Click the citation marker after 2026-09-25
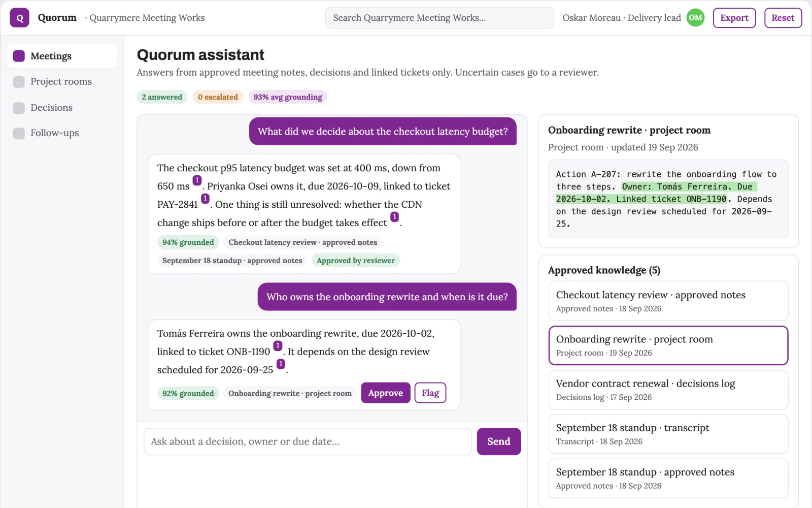812x508 pixels. tap(281, 364)
